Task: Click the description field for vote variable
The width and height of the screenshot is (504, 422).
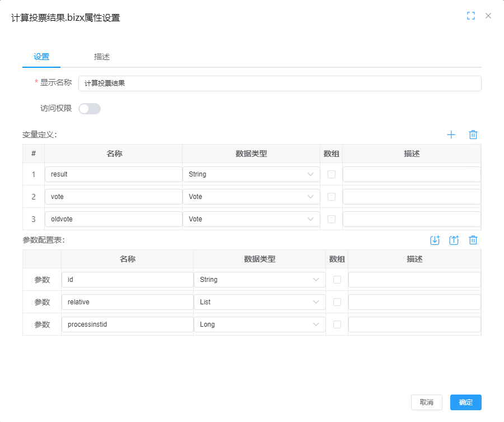Action: click(x=412, y=197)
